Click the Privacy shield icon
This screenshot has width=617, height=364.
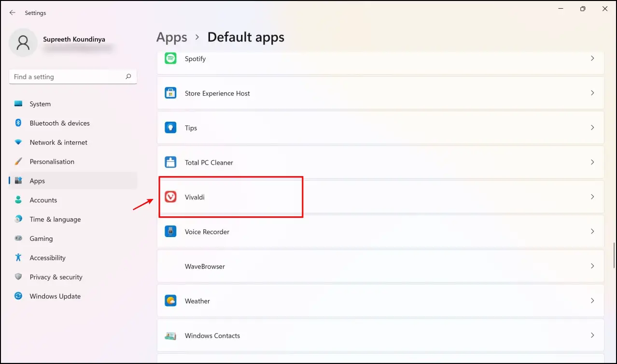tap(18, 277)
